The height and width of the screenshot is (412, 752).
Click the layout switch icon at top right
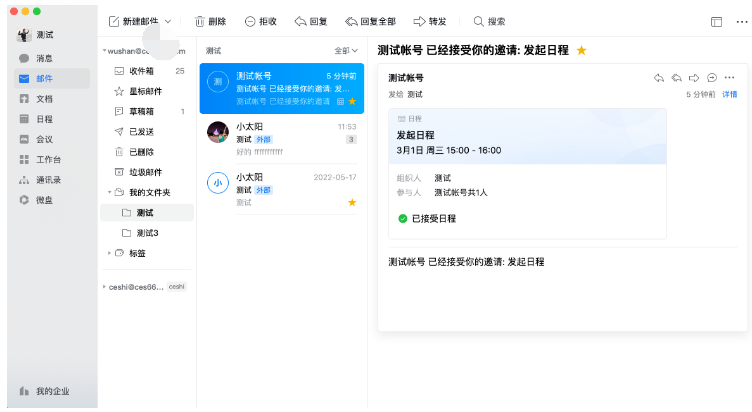[716, 21]
